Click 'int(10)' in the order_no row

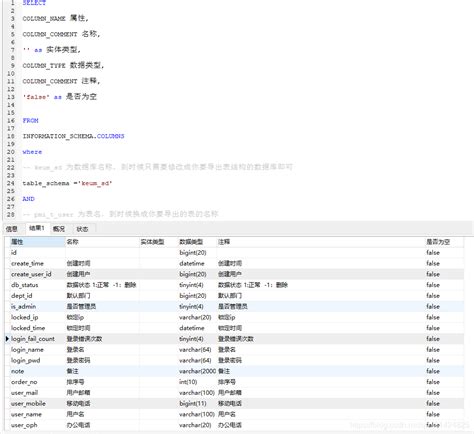coord(188,382)
